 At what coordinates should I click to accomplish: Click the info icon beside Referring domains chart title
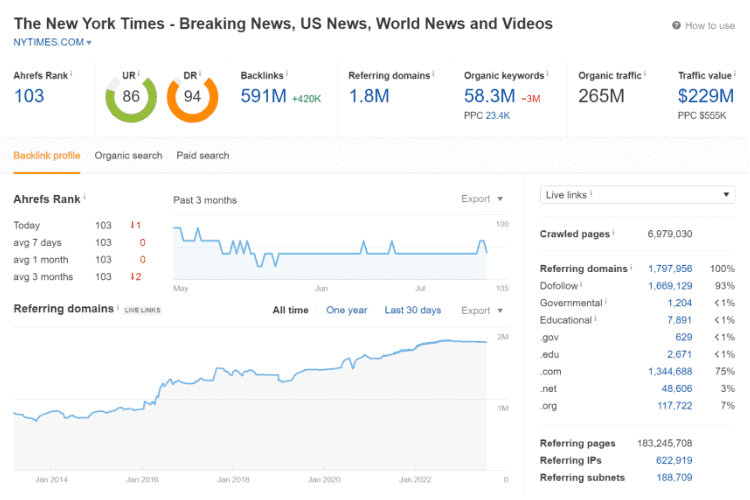click(118, 306)
